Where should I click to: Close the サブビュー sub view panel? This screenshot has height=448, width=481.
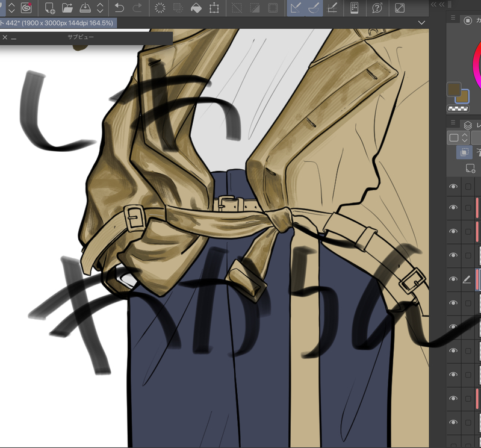point(5,37)
